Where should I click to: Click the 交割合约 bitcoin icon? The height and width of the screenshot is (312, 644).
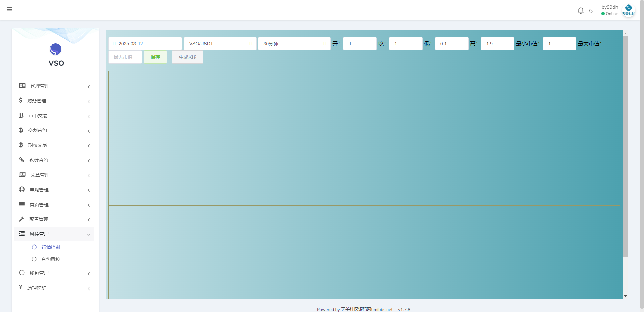coord(21,130)
